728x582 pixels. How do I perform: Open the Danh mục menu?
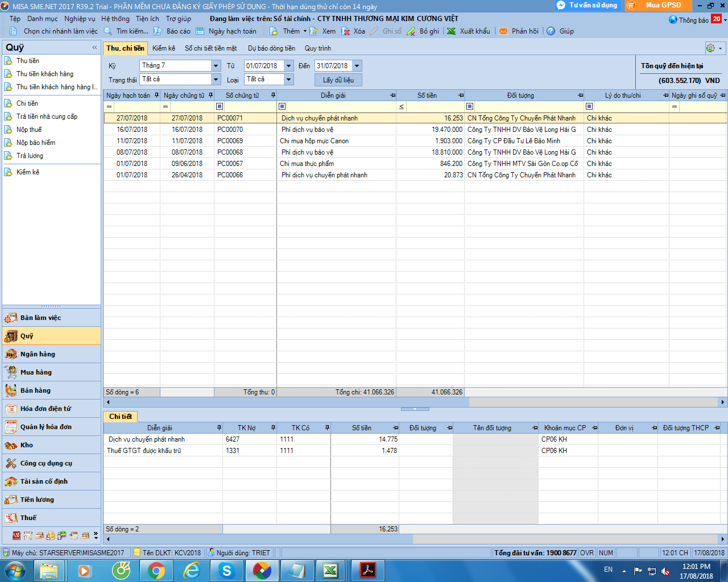pyautogui.click(x=43, y=19)
